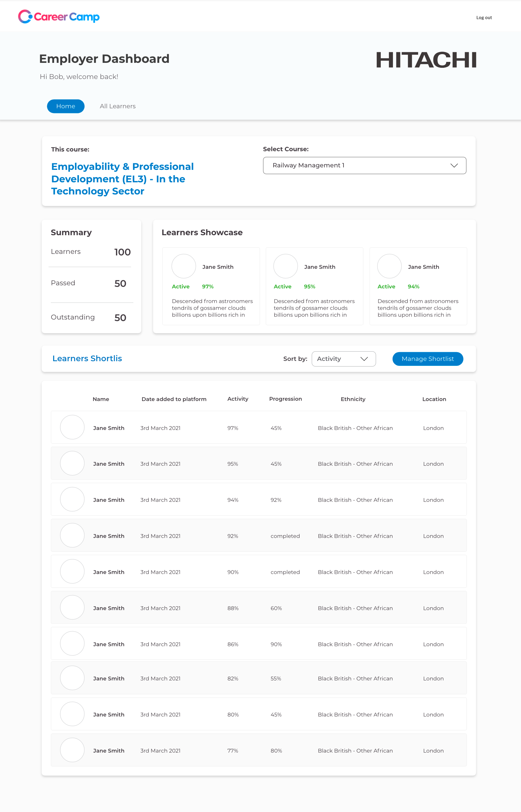Screen dimensions: 521x812
Task: Click the 55% progression value
Action: 276,679
